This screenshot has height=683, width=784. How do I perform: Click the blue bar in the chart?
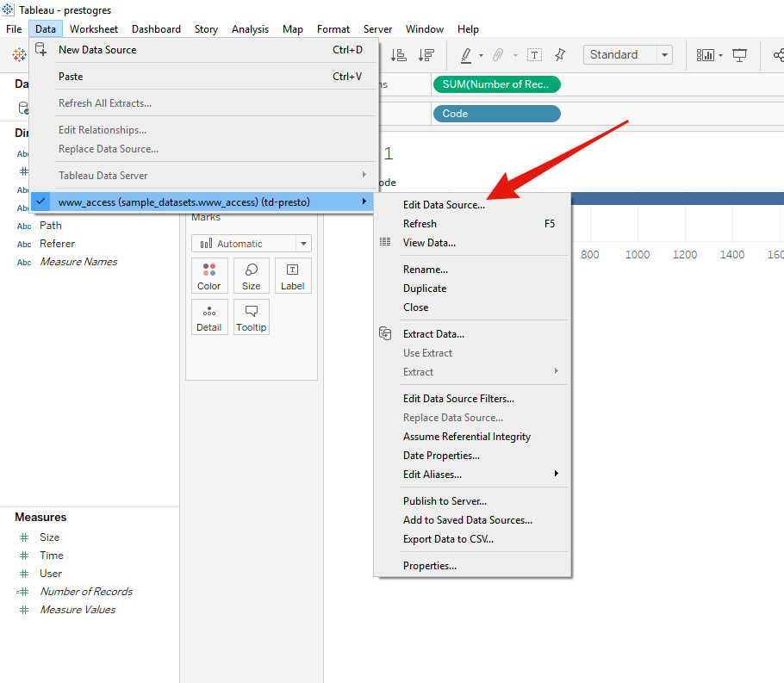click(677, 198)
